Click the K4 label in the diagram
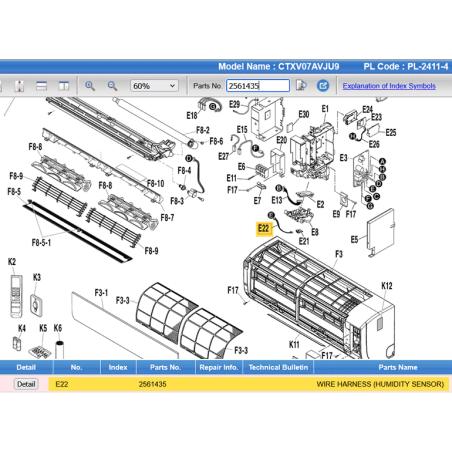 point(22,328)
